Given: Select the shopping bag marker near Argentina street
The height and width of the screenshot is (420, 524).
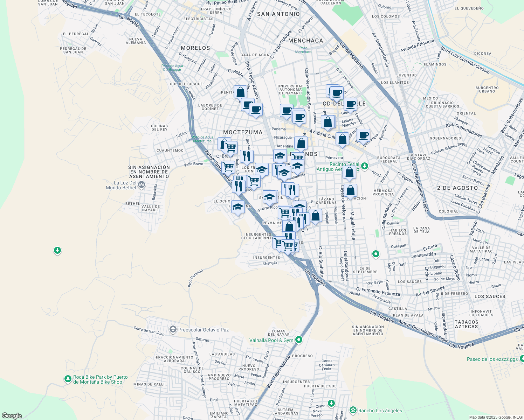Looking at the screenshot, I should point(301,142).
